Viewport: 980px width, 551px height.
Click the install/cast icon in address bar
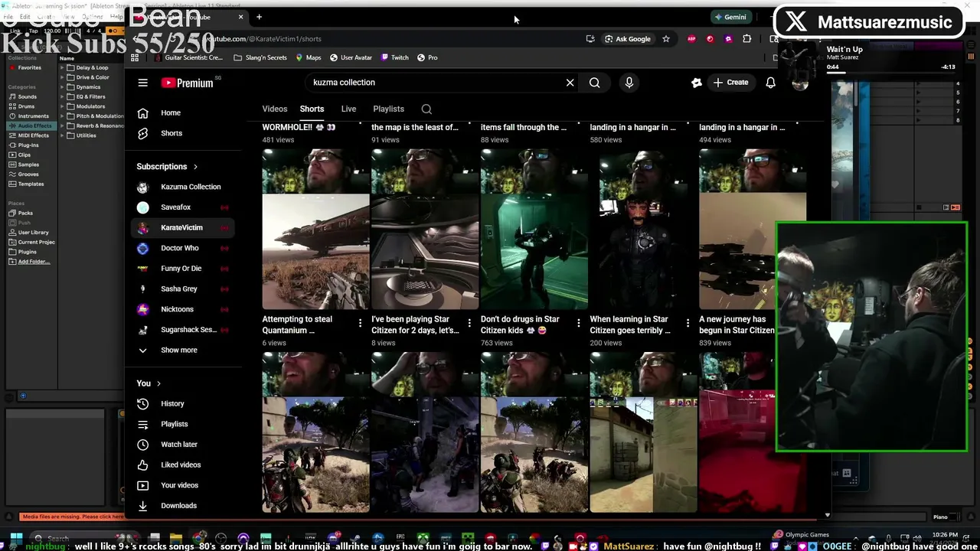click(590, 39)
